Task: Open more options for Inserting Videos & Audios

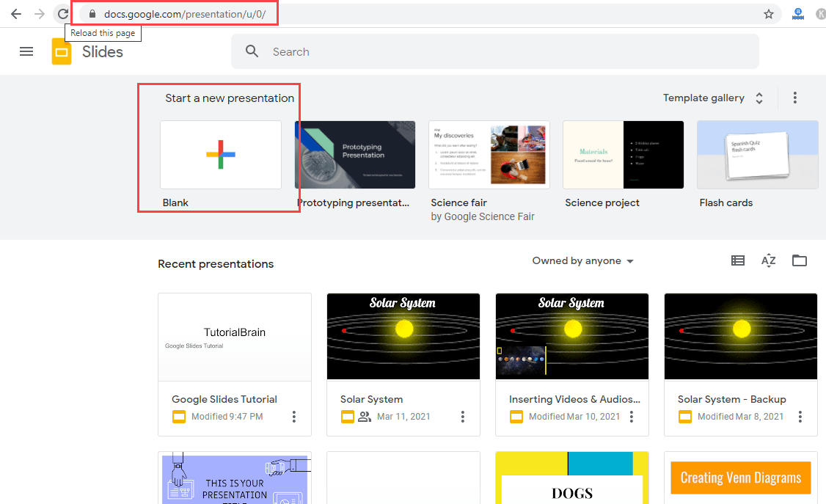Action: point(631,417)
